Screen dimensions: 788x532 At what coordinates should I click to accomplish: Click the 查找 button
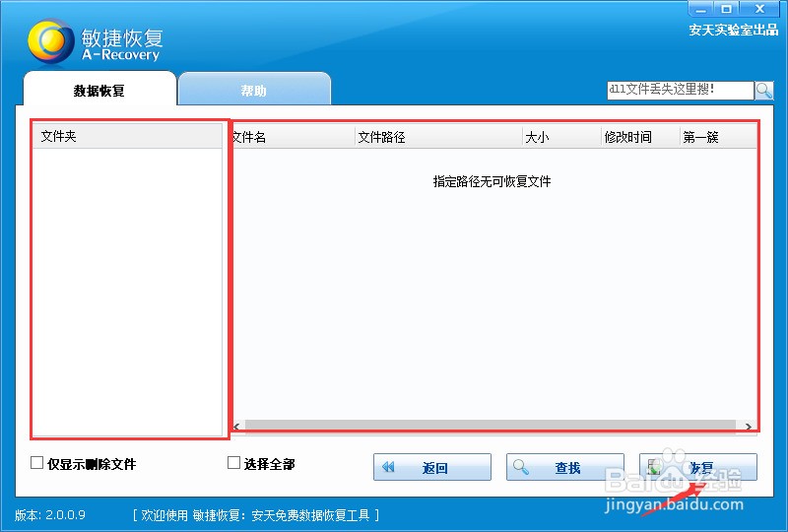tap(564, 468)
